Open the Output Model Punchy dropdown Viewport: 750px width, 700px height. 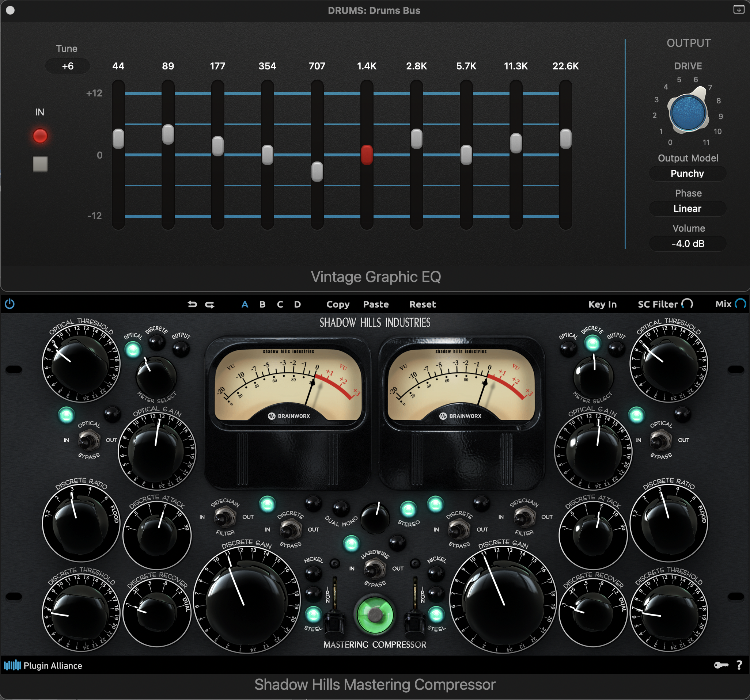tap(687, 174)
